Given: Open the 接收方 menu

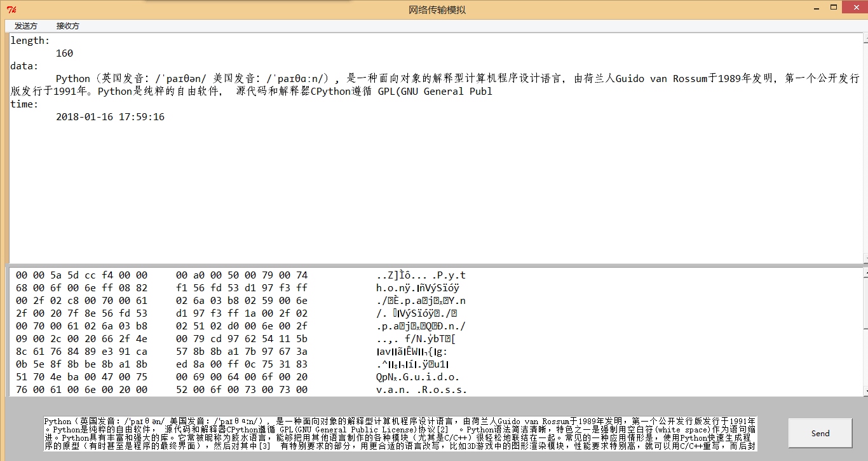Looking at the screenshot, I should click(x=68, y=26).
